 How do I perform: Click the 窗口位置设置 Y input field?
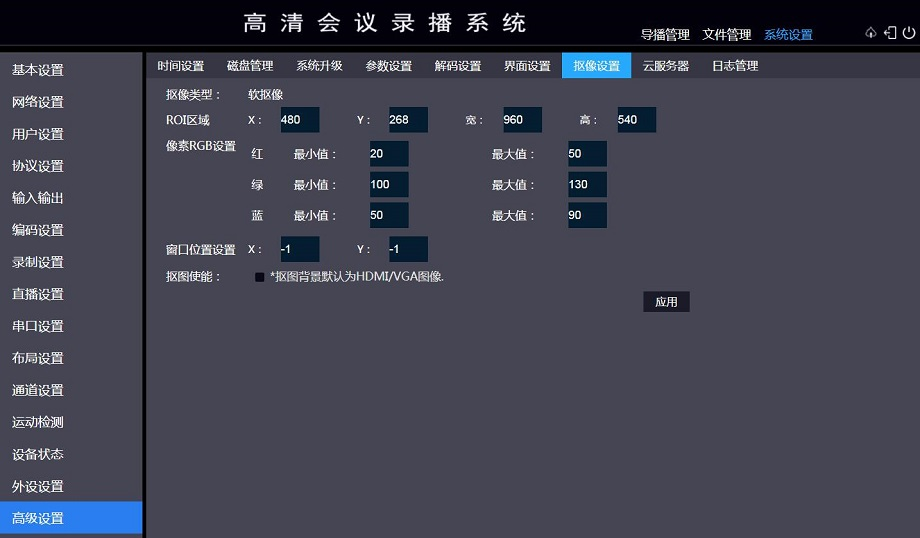pos(407,249)
